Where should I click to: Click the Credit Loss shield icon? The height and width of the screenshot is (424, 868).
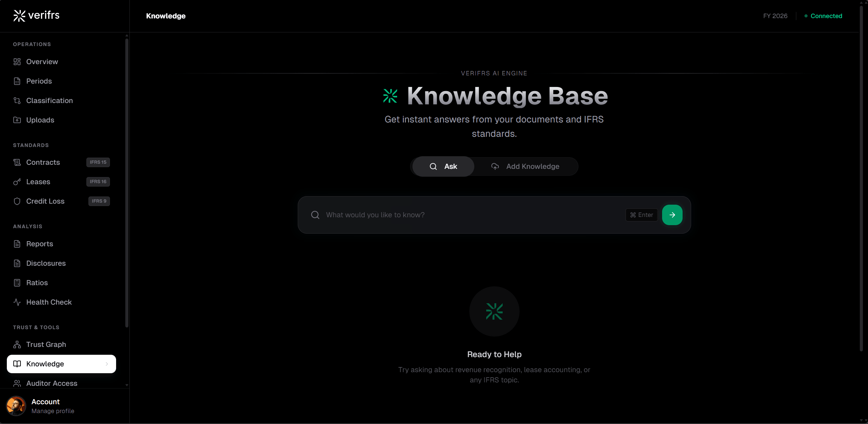[x=17, y=201]
